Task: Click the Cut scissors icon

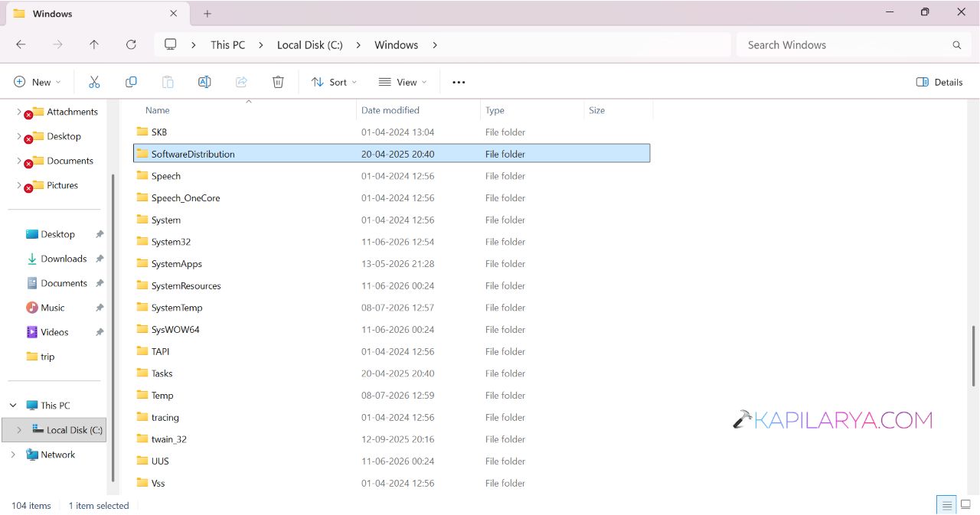Action: click(94, 82)
